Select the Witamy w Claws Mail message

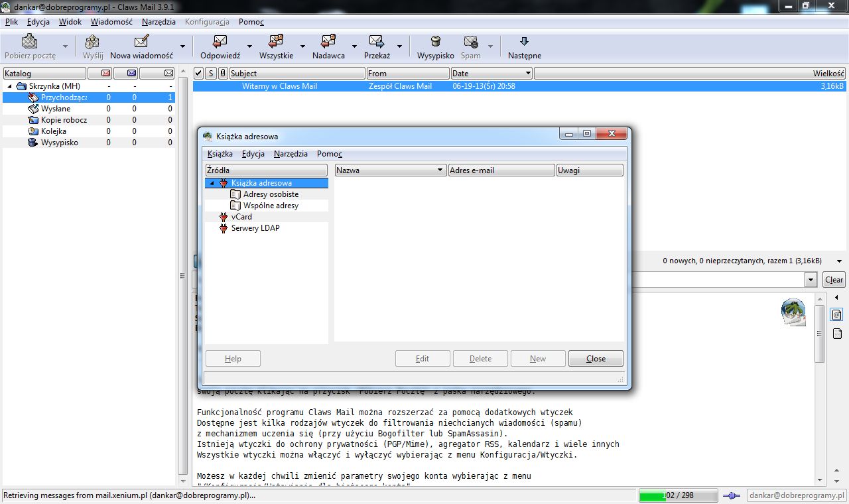519,86
